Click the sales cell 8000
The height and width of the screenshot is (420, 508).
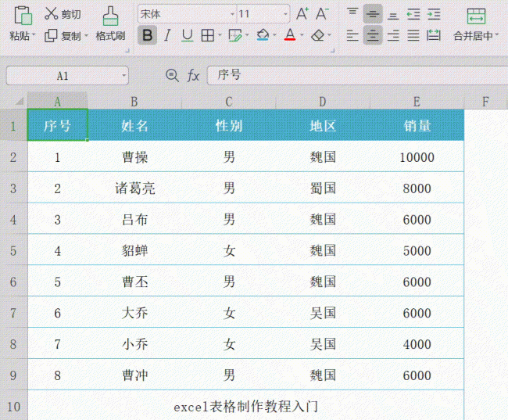417,188
